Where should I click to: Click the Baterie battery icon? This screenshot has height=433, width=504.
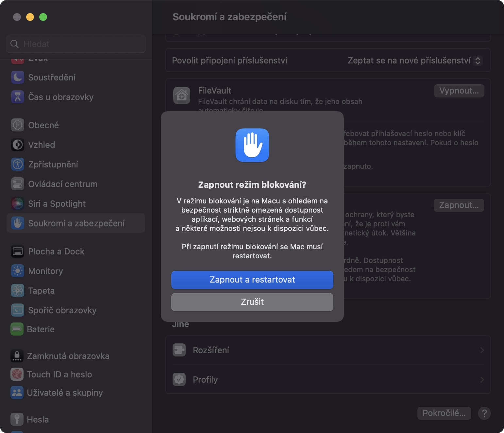pyautogui.click(x=17, y=329)
